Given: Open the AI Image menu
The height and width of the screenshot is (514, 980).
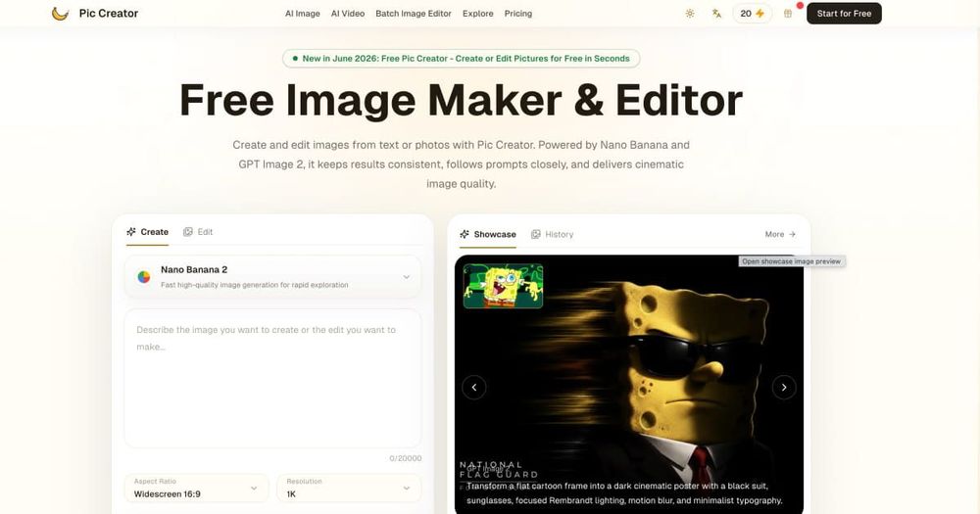Looking at the screenshot, I should point(303,13).
